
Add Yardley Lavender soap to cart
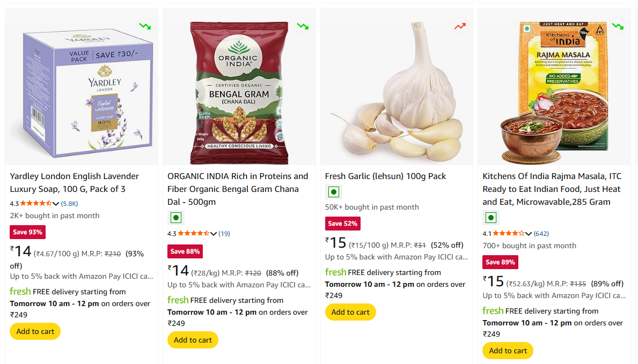click(35, 331)
